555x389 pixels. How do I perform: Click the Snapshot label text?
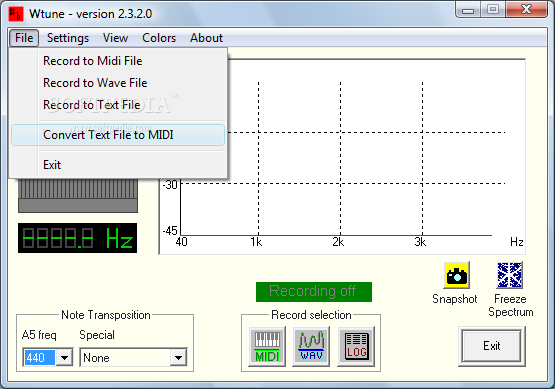(x=455, y=299)
